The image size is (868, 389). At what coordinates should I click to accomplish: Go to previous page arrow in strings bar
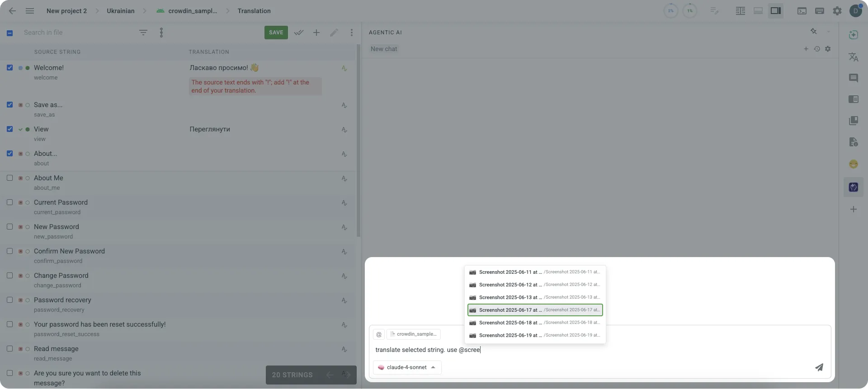tap(330, 375)
